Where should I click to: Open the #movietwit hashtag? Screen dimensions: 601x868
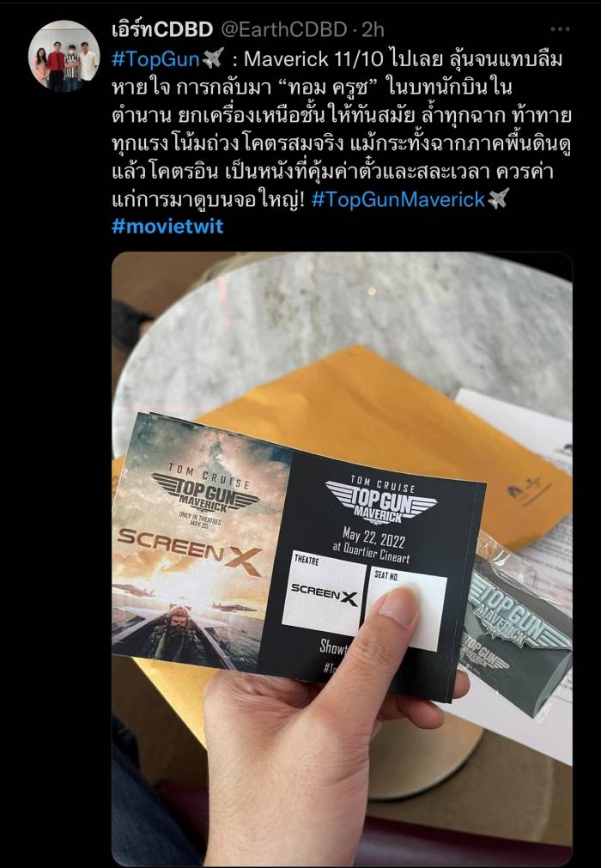point(167,226)
